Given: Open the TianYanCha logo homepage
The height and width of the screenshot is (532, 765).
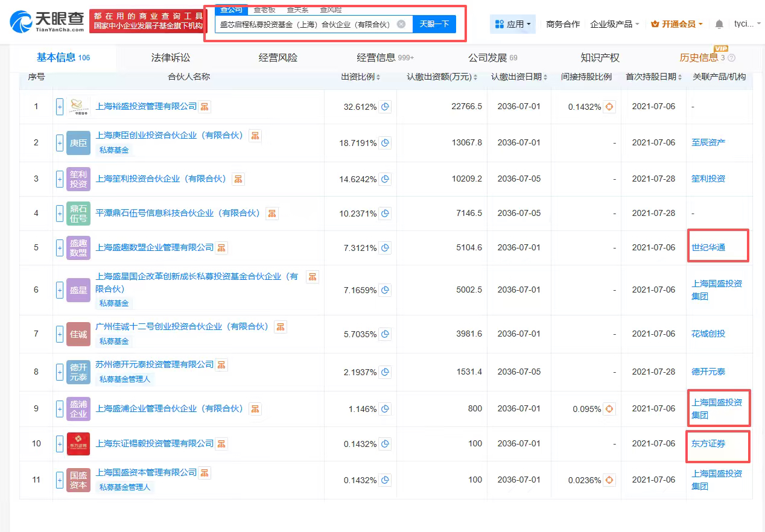Looking at the screenshot, I should 46,22.
